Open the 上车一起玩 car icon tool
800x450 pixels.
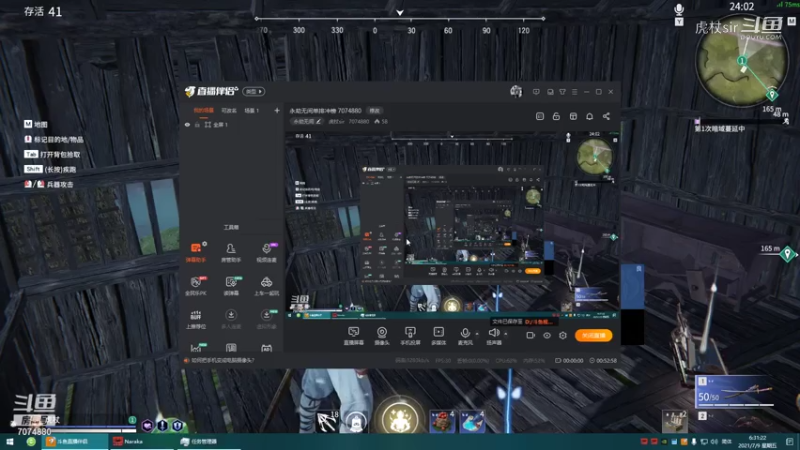[266, 286]
